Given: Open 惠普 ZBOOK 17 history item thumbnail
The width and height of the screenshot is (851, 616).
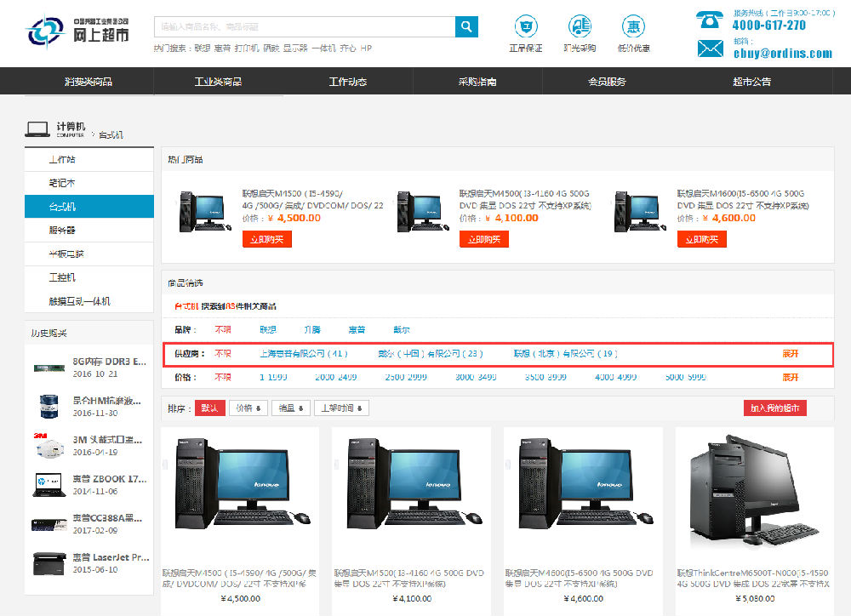Looking at the screenshot, I should pos(49,485).
